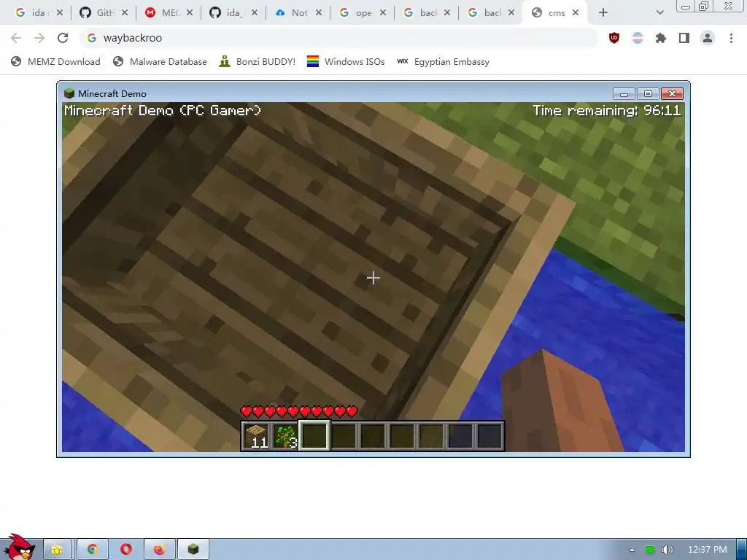Go back to previous page

pos(16,38)
